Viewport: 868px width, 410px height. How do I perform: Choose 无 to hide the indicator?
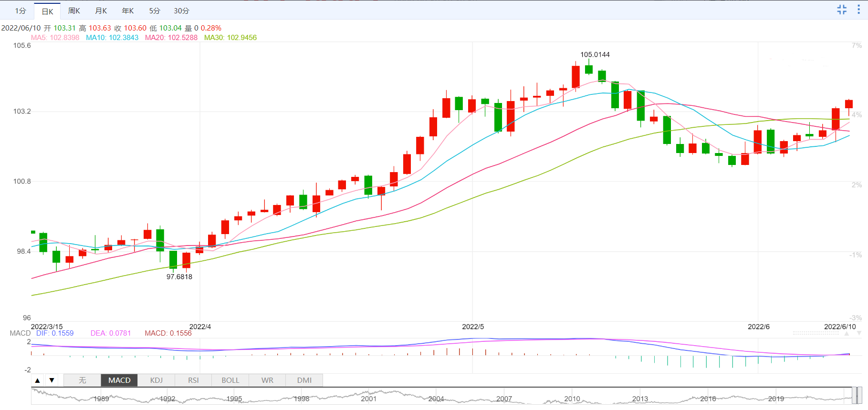[83, 380]
